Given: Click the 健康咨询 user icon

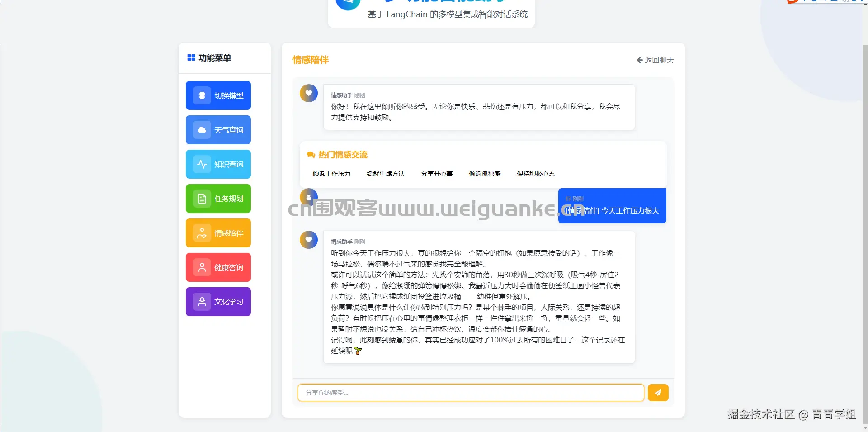Looking at the screenshot, I should pyautogui.click(x=202, y=267).
